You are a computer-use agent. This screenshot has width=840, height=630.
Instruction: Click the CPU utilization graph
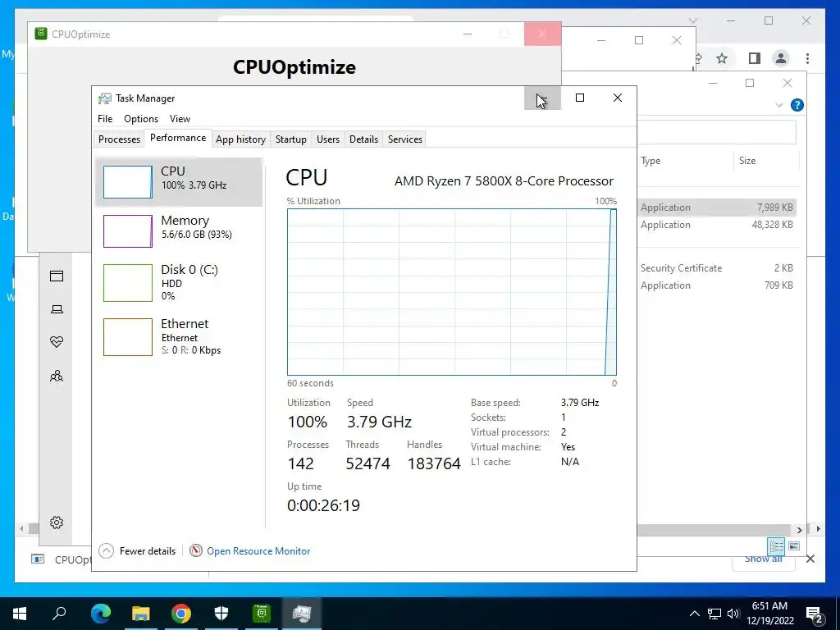pos(452,292)
